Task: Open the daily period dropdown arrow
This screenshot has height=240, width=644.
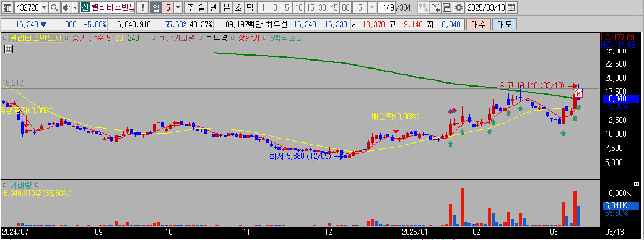Action: tap(178, 7)
